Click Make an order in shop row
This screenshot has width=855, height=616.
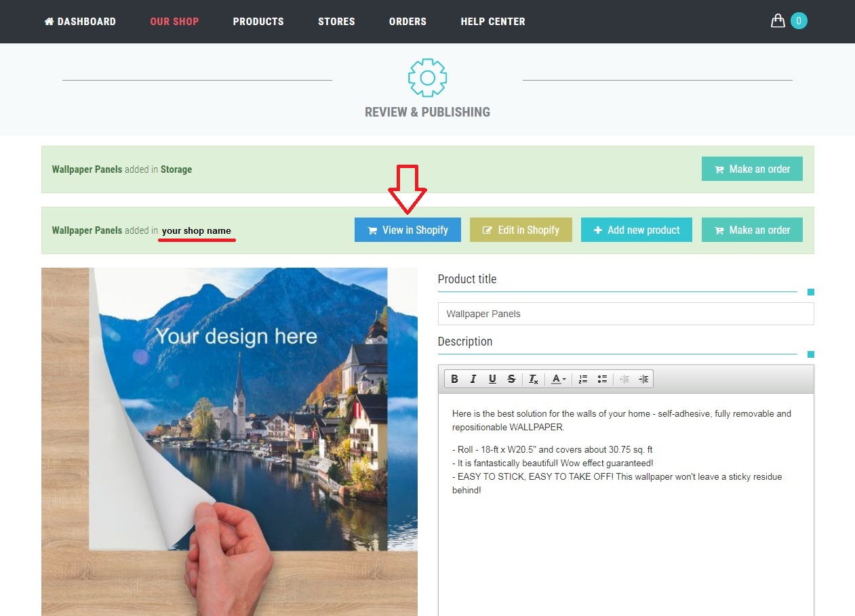(x=752, y=230)
